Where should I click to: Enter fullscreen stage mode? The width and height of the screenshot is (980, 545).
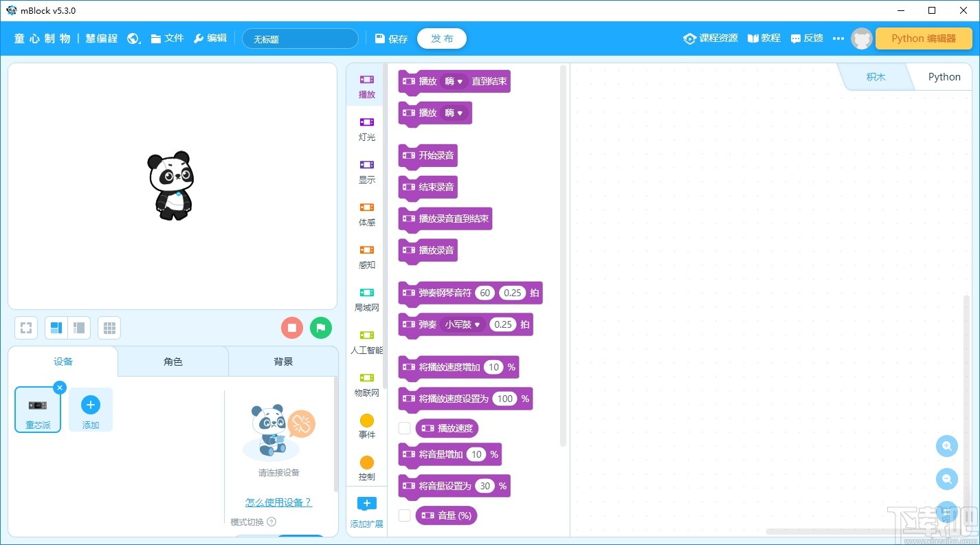coord(26,328)
